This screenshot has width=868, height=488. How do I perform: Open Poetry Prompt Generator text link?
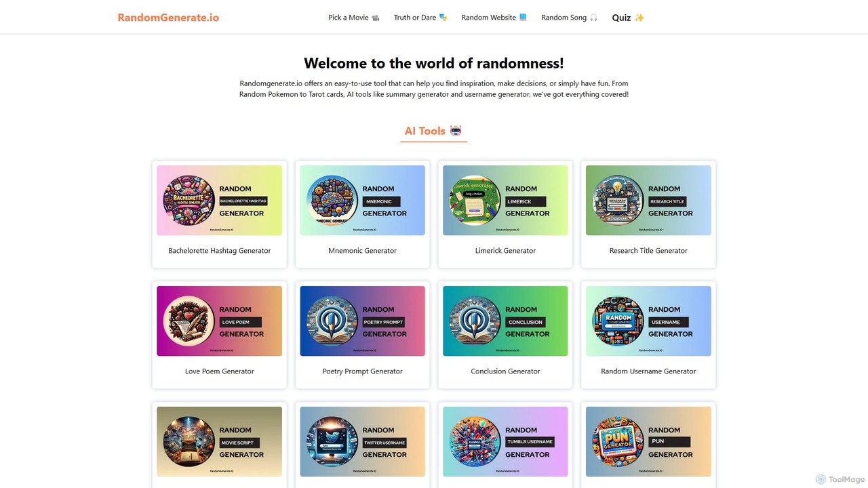click(363, 371)
